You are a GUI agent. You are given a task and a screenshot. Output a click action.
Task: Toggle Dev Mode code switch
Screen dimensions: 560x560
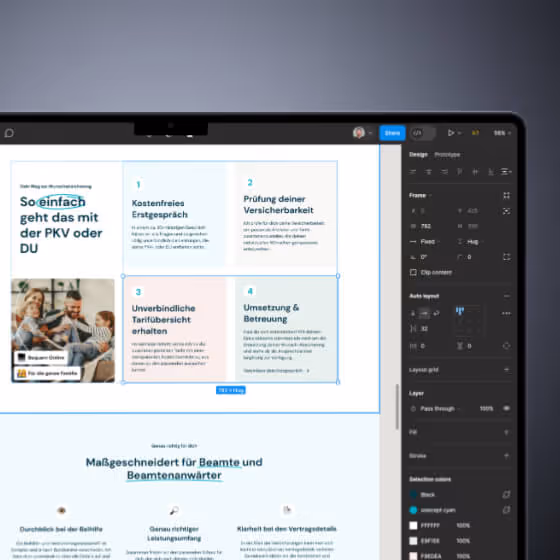pyautogui.click(x=423, y=133)
